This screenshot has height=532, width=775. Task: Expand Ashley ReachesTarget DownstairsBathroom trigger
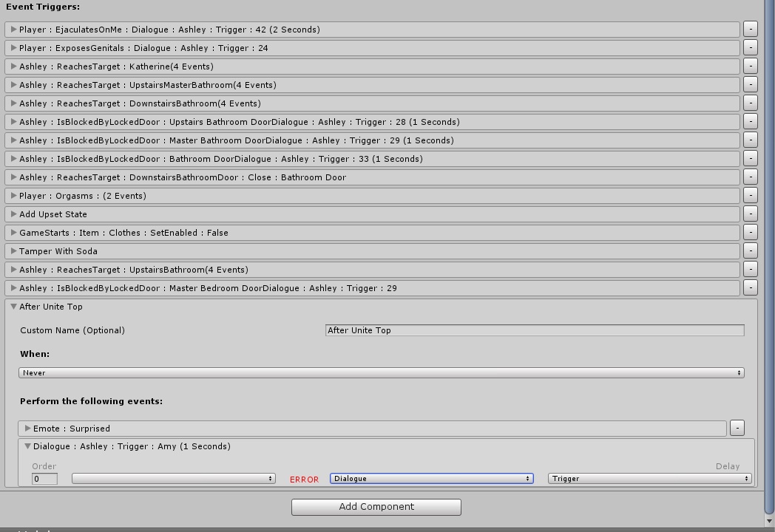13,103
